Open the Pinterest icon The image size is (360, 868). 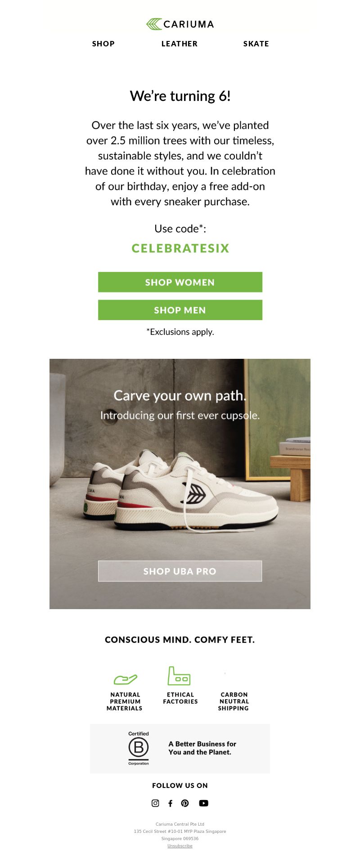tap(185, 803)
